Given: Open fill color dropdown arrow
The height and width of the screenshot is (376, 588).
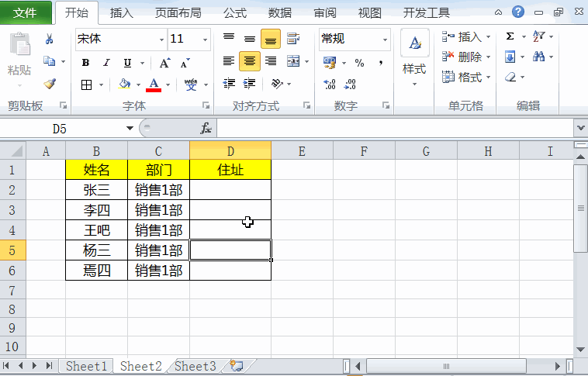Looking at the screenshot, I should click(x=138, y=85).
